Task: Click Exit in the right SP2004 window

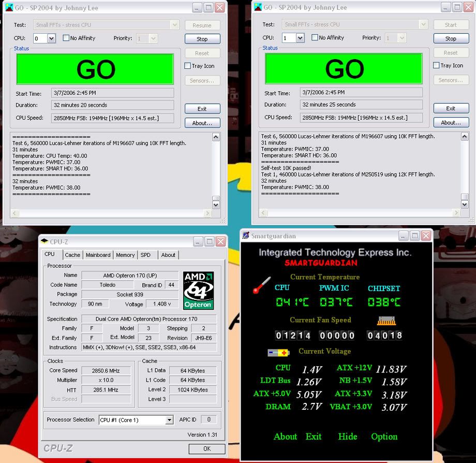Action: tap(451, 108)
